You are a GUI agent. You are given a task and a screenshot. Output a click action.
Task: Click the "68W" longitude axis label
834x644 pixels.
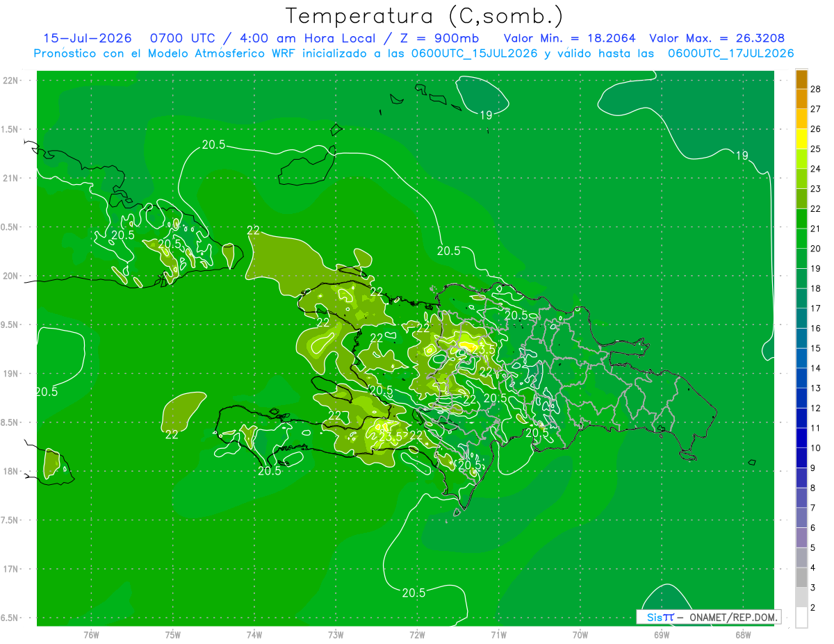(x=742, y=634)
